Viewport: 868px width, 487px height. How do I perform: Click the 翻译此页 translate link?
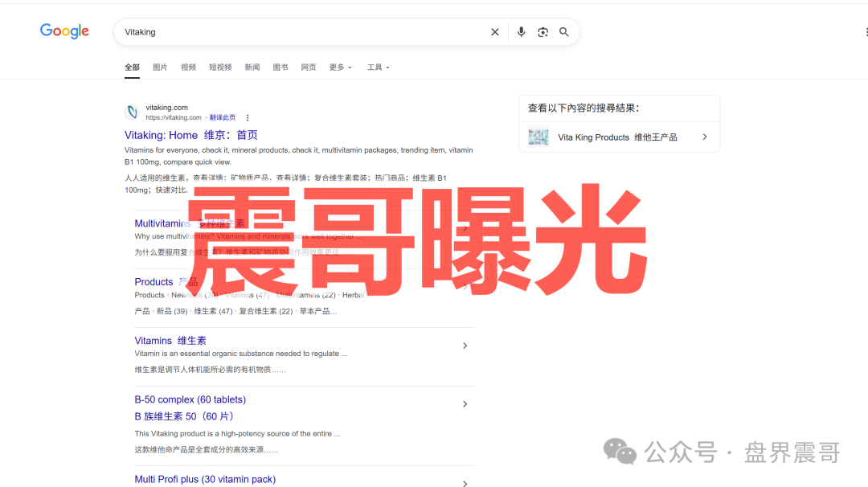pyautogui.click(x=223, y=117)
